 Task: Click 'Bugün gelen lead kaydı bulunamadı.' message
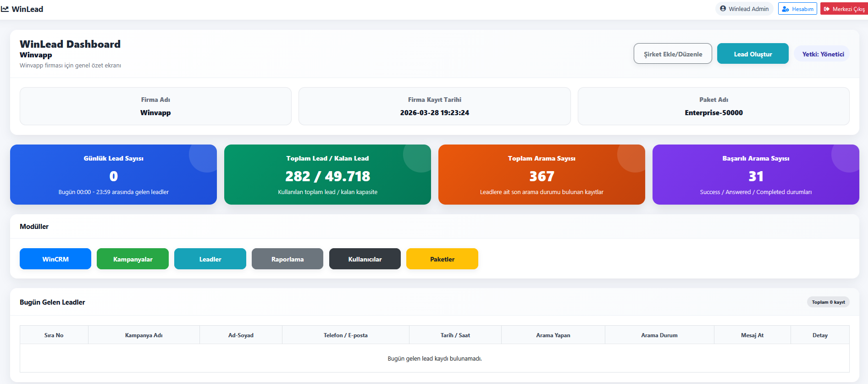click(435, 358)
